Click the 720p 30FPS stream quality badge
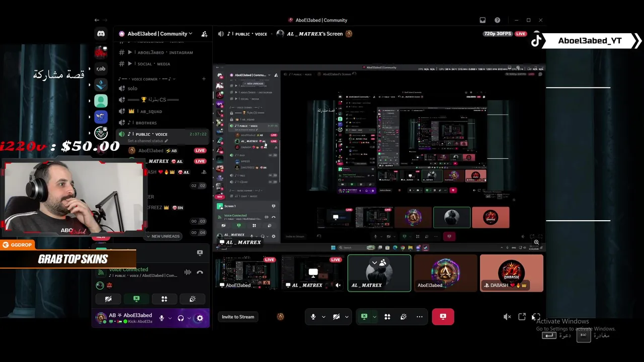Image resolution: width=644 pixels, height=362 pixels. [497, 34]
